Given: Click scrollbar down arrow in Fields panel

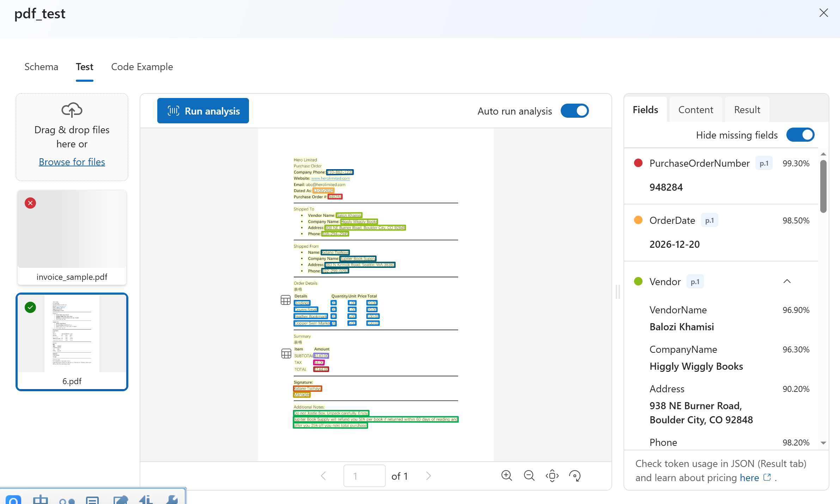Looking at the screenshot, I should (x=823, y=443).
